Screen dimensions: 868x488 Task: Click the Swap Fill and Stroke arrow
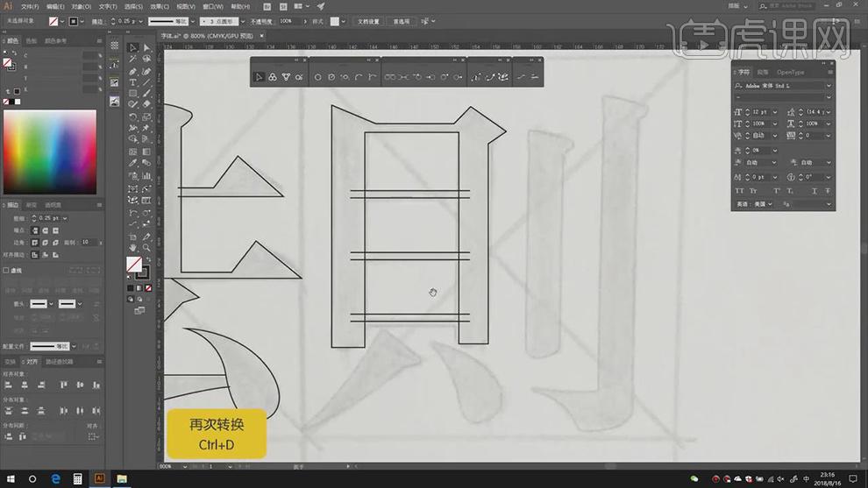click(x=148, y=259)
